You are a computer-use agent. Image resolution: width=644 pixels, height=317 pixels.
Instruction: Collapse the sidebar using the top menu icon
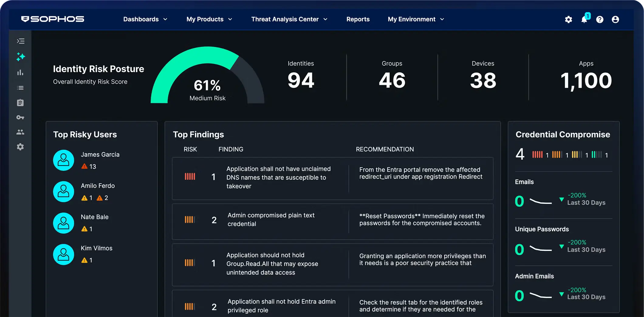(x=20, y=41)
